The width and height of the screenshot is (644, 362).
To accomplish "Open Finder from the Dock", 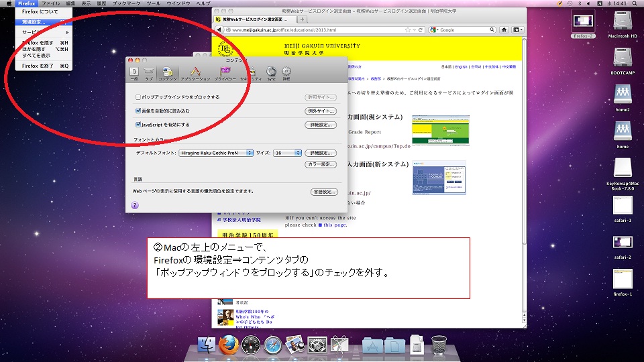I will pyautogui.click(x=207, y=345).
